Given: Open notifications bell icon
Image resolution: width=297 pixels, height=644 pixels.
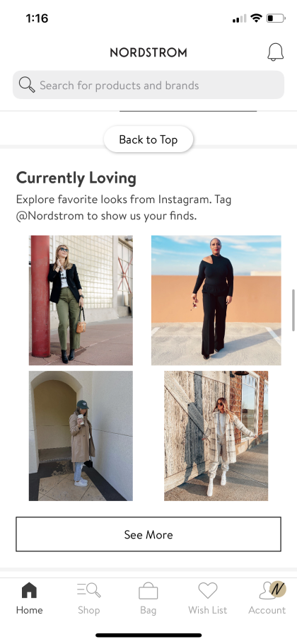Looking at the screenshot, I should (x=275, y=52).
